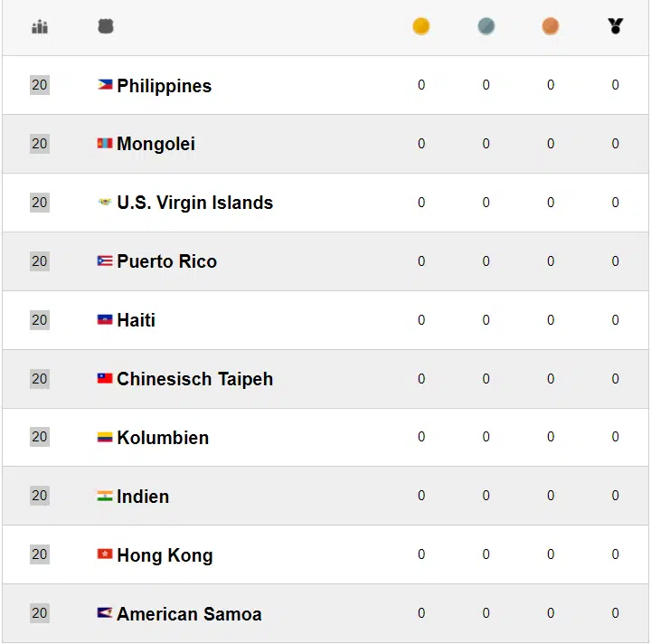651x644 pixels.
Task: Click the rank 20 badge next to Philippines
Action: tap(40, 85)
